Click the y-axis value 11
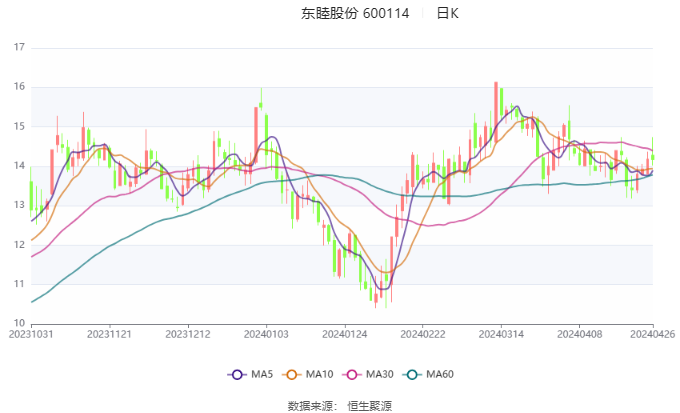680x413 pixels. click(19, 284)
